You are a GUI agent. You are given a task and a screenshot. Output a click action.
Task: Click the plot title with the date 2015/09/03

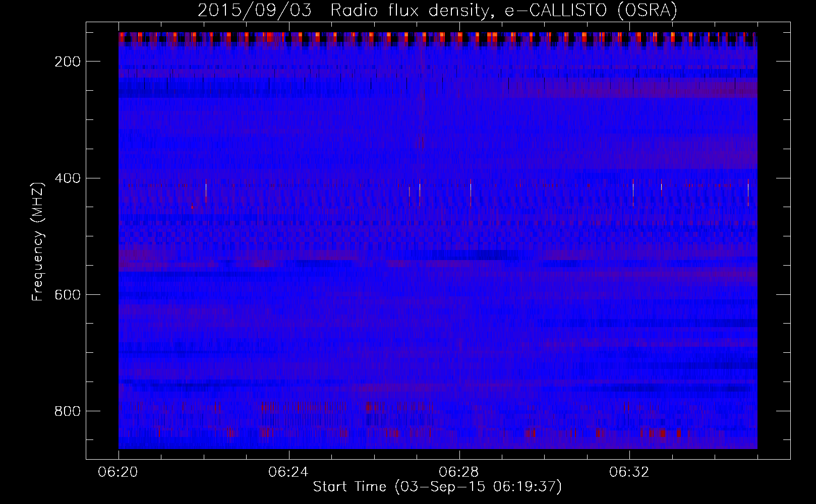point(437,11)
